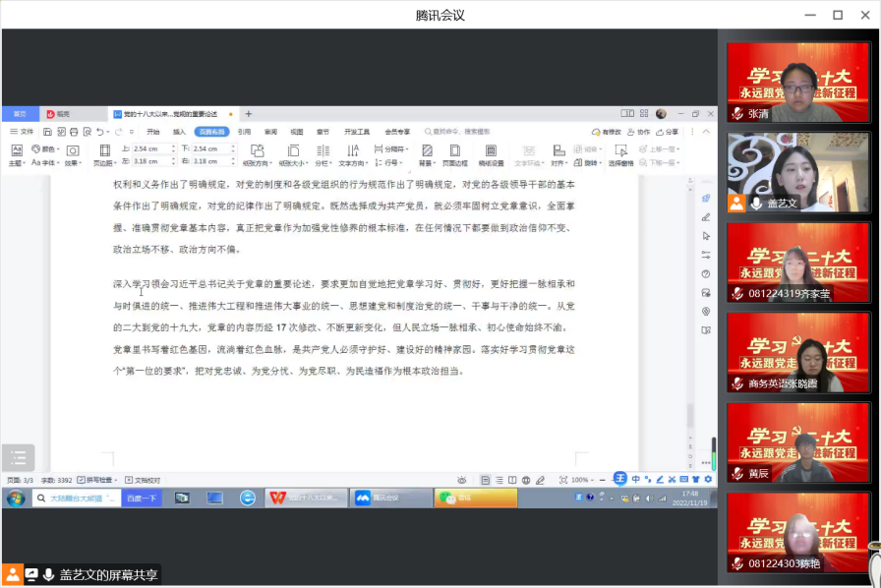This screenshot has height=588, width=881.
Task: Click the 背景 background icon
Action: click(427, 154)
